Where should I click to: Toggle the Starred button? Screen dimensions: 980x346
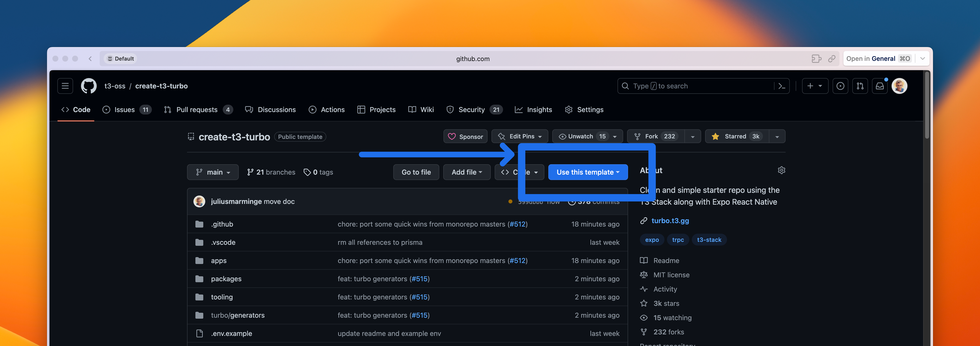(737, 136)
